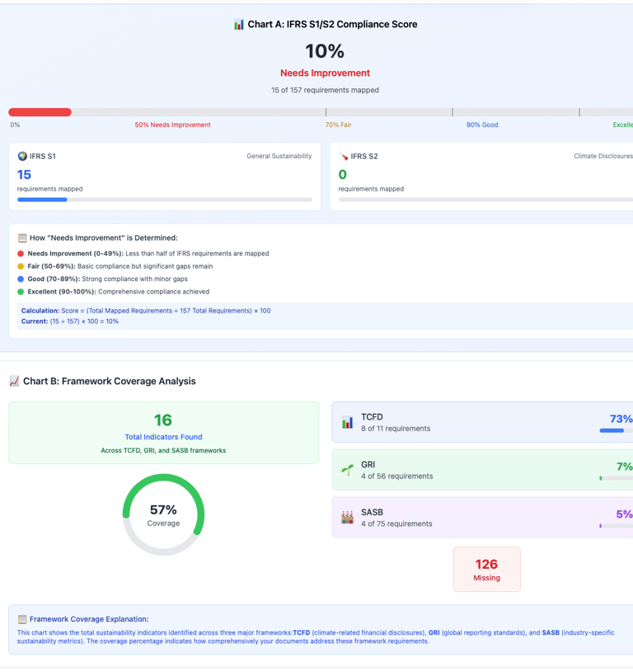Click the empty IFRS S2 progress bar
This screenshot has width=633, height=672.
pos(485,200)
